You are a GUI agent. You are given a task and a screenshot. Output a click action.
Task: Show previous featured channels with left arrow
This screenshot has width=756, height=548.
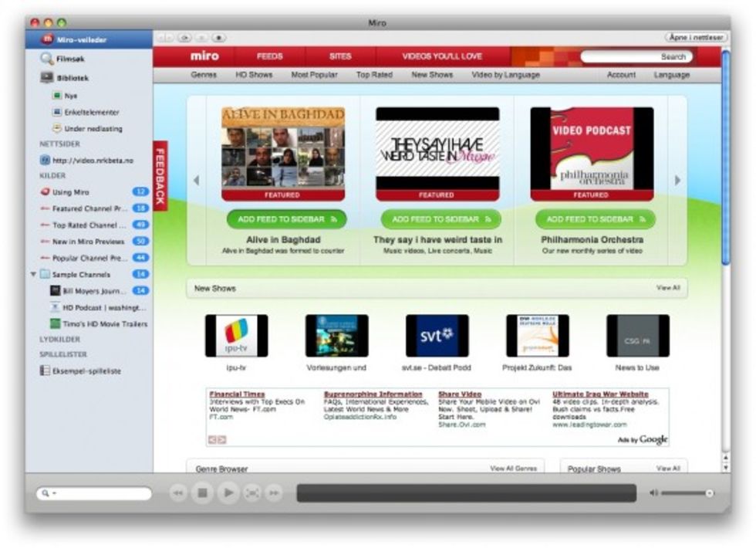coord(196,181)
